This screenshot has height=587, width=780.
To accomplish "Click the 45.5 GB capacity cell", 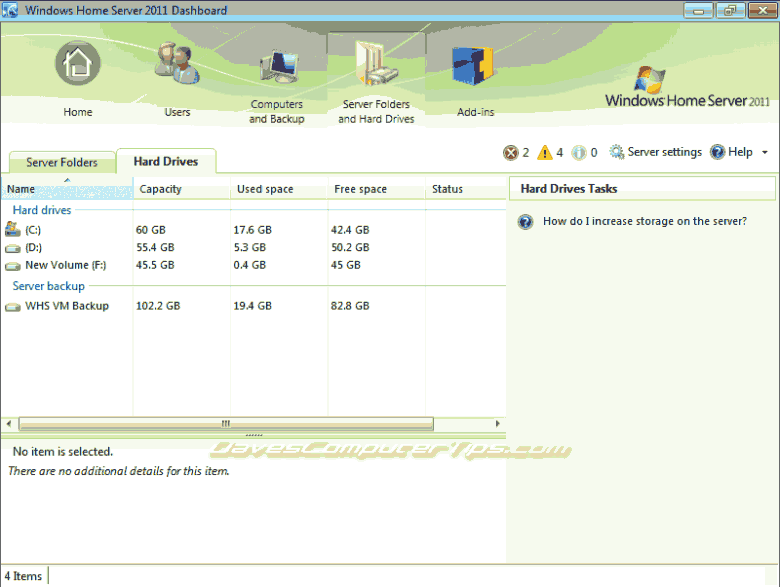I will point(155,265).
